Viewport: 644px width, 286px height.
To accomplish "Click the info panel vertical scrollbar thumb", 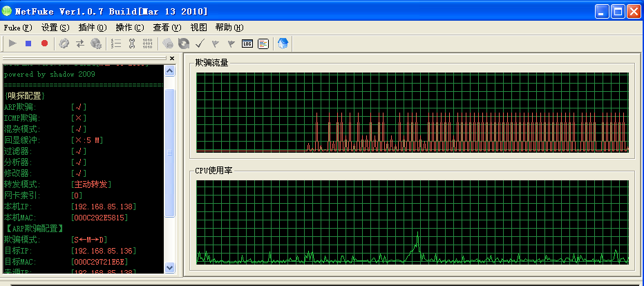I will [x=169, y=153].
